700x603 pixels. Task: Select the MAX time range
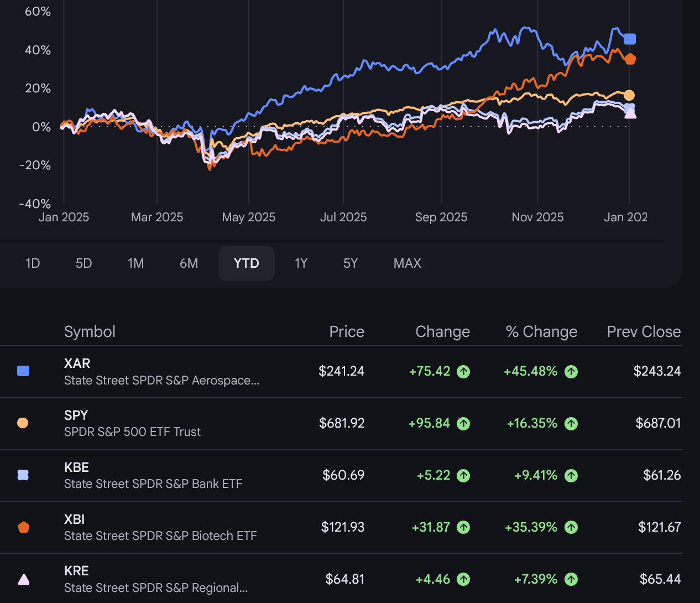coord(407,263)
